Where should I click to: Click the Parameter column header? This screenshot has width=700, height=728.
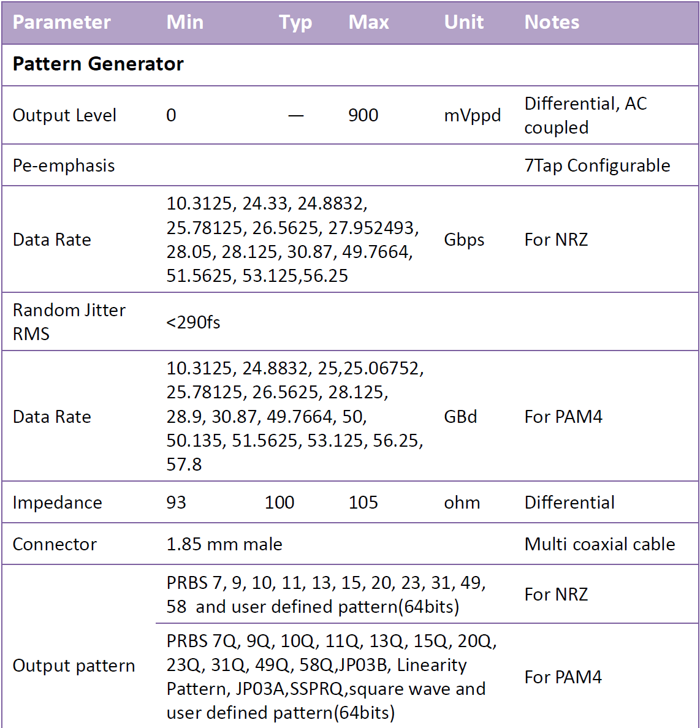point(61,23)
